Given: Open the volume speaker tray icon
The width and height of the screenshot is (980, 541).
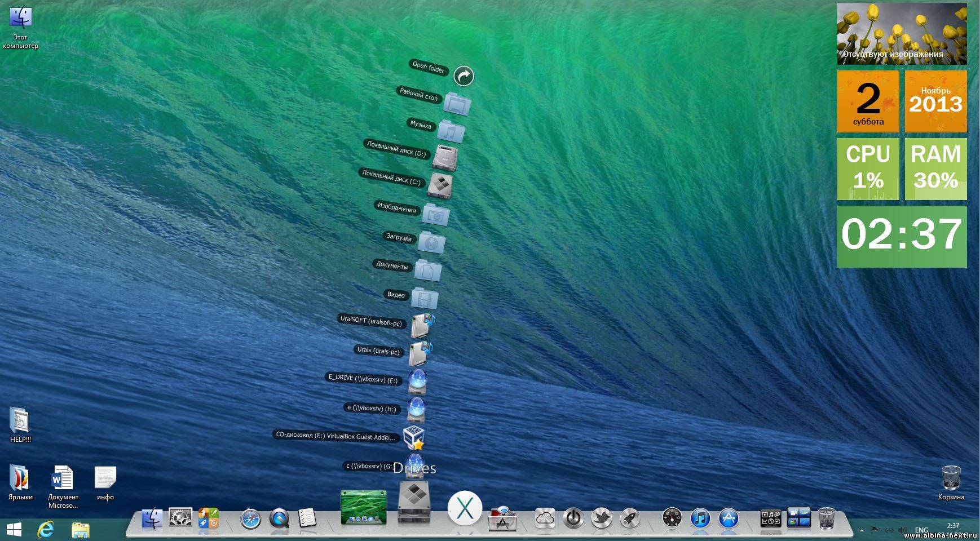Looking at the screenshot, I should coord(902,530).
